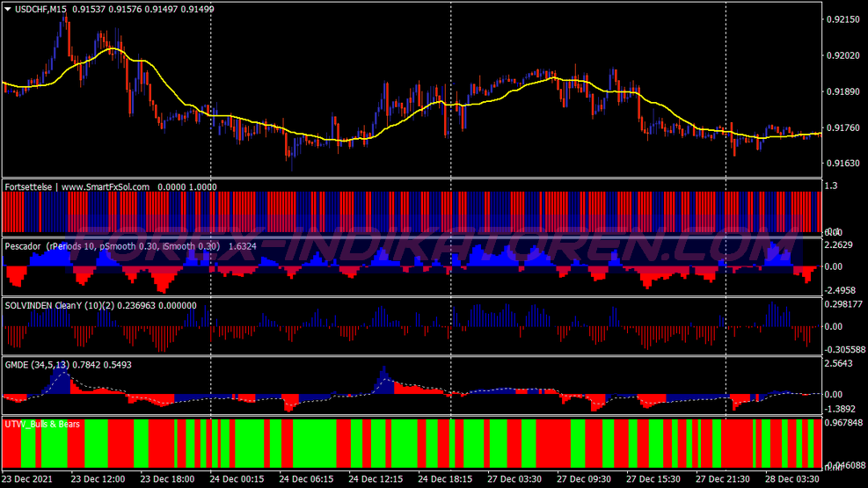Viewport: 868px width, 488px height.
Task: Click the 27 Dec 09:30 time label
Action: [584, 479]
